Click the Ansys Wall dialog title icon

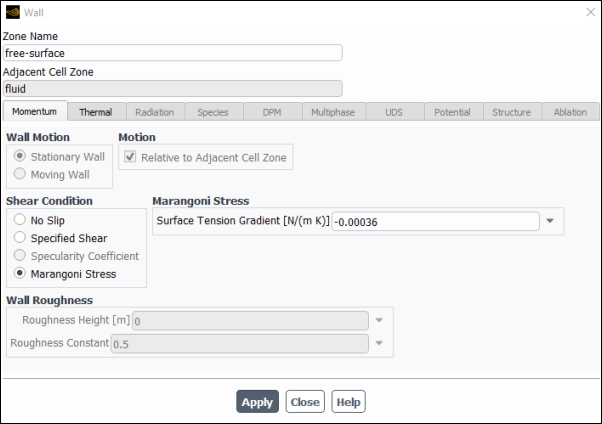pyautogui.click(x=12, y=12)
